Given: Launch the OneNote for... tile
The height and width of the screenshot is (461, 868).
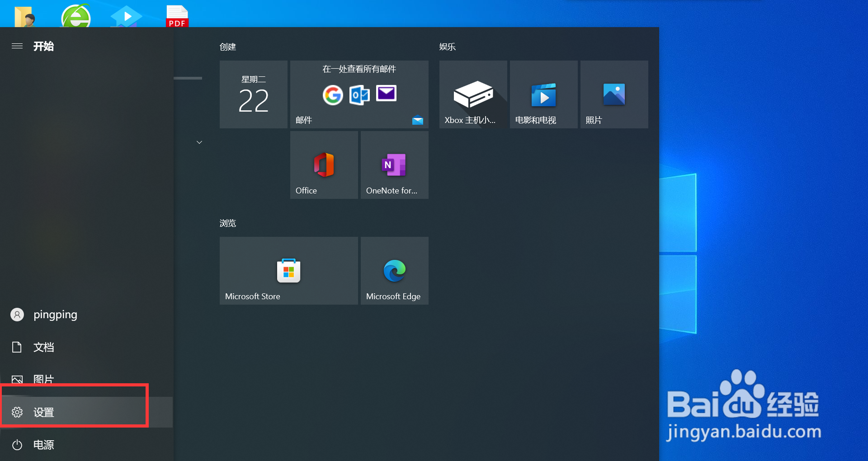Looking at the screenshot, I should [395, 165].
